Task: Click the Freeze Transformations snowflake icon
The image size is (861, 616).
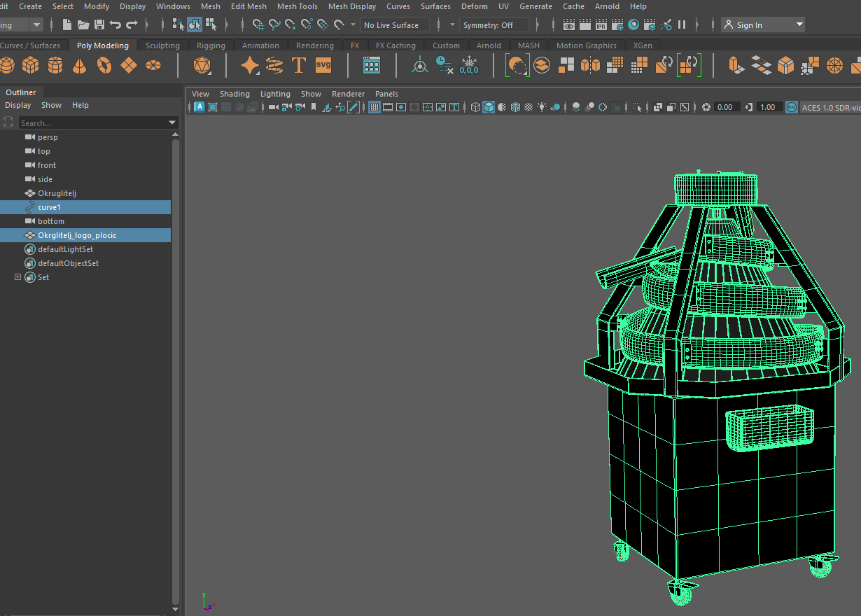Action: click(468, 66)
